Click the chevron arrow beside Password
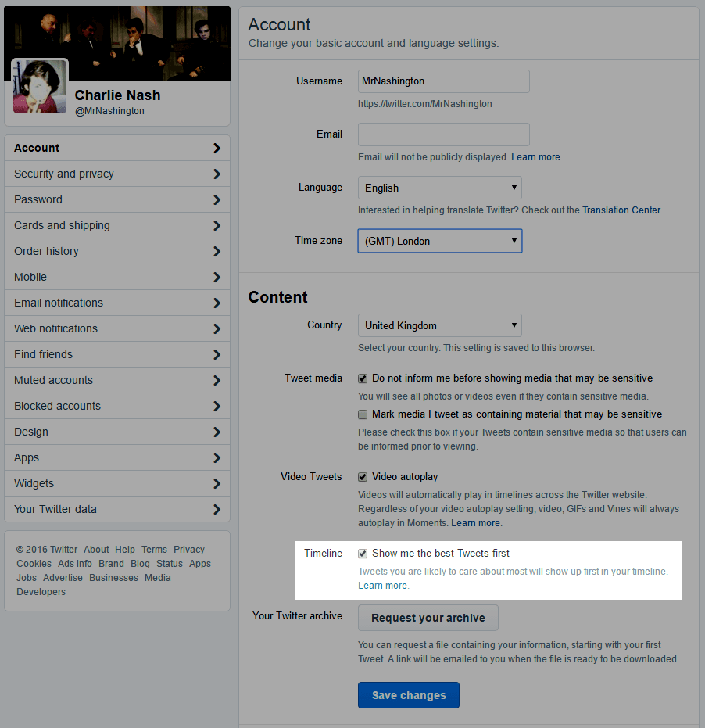705x728 pixels. 217,199
